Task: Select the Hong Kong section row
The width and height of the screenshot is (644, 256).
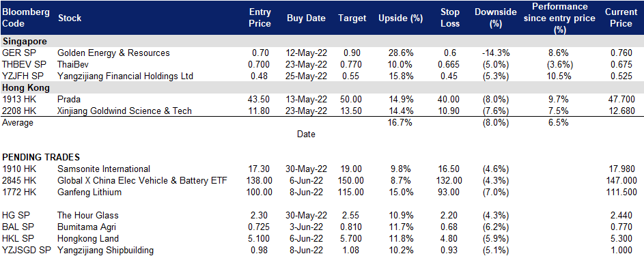Action: point(322,87)
